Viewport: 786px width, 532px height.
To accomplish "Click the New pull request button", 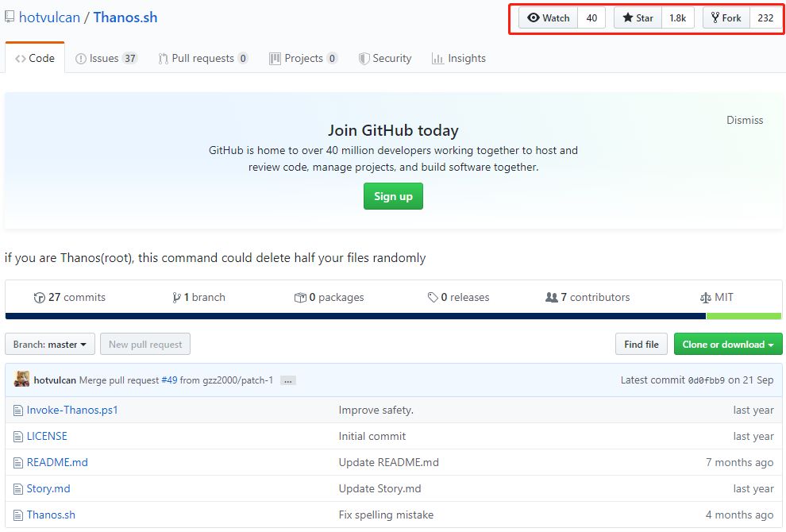I will click(x=145, y=344).
